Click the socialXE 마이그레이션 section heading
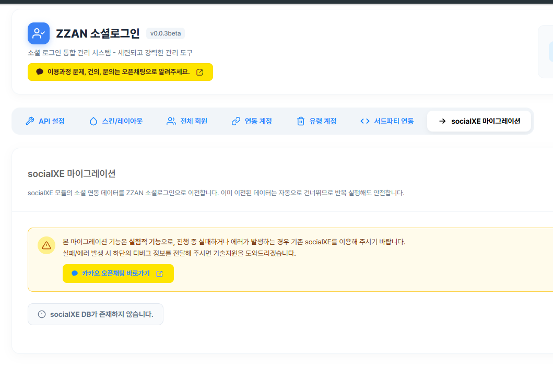Screen dimensions: 553x392 (x=72, y=174)
